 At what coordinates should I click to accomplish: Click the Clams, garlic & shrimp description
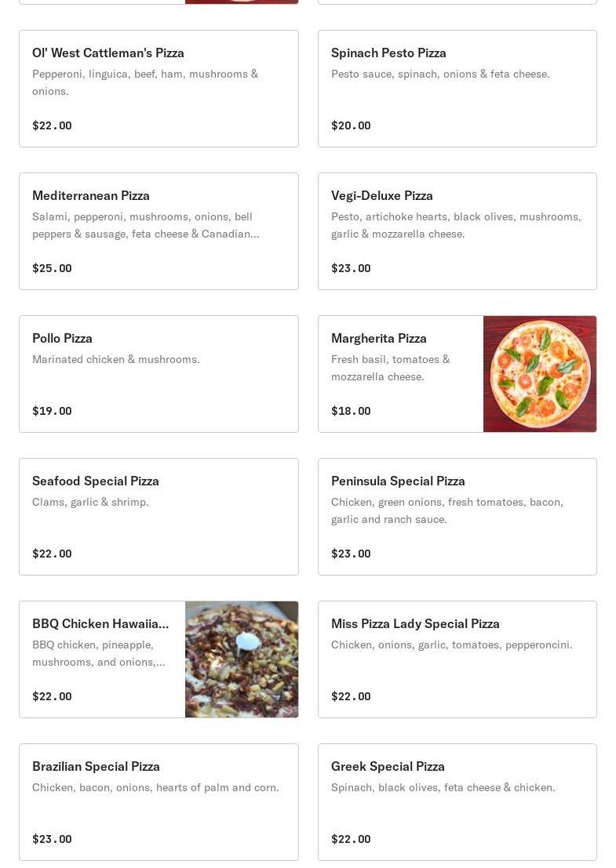pyautogui.click(x=90, y=503)
